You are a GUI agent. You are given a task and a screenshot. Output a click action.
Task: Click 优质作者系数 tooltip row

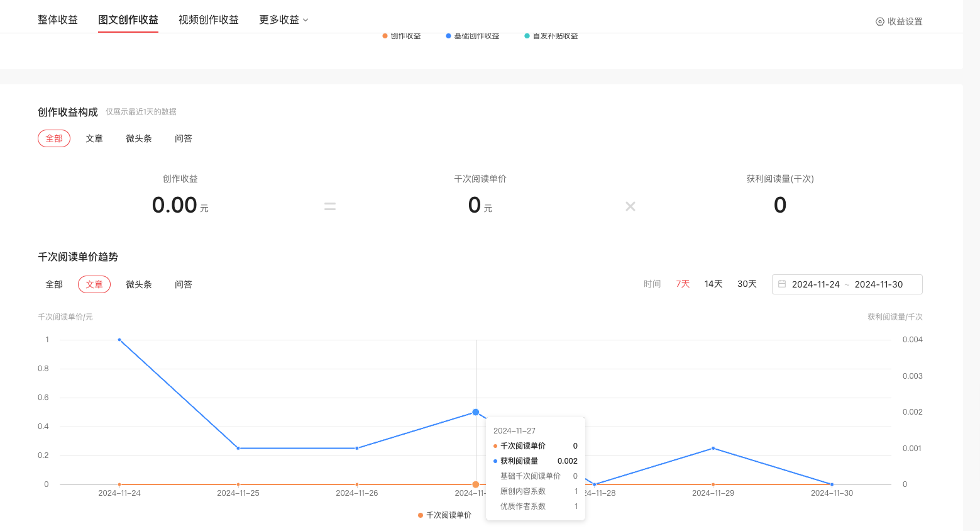(x=536, y=506)
